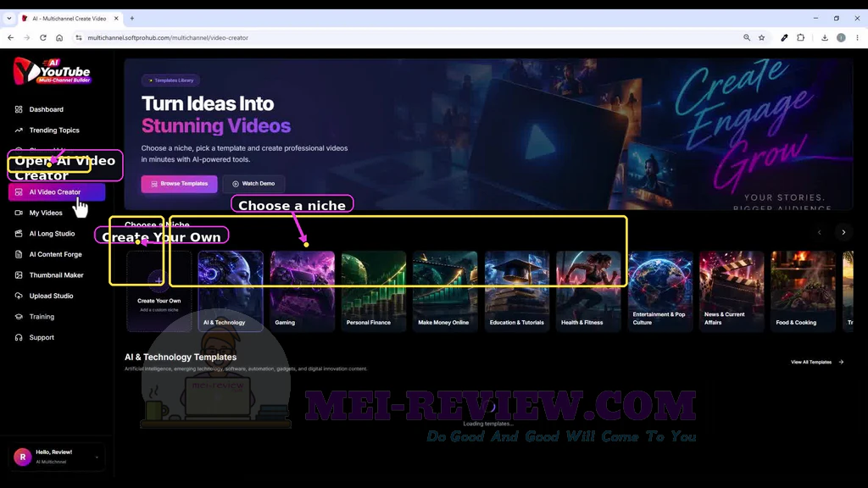This screenshot has width=868, height=488.
Task: Open the browser profile icon
Action: pyautogui.click(x=841, y=37)
